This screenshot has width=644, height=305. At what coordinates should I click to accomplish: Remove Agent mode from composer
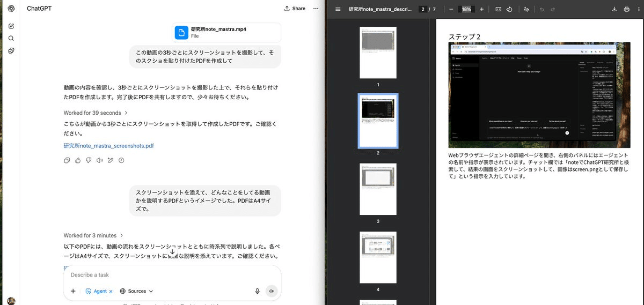click(x=111, y=291)
